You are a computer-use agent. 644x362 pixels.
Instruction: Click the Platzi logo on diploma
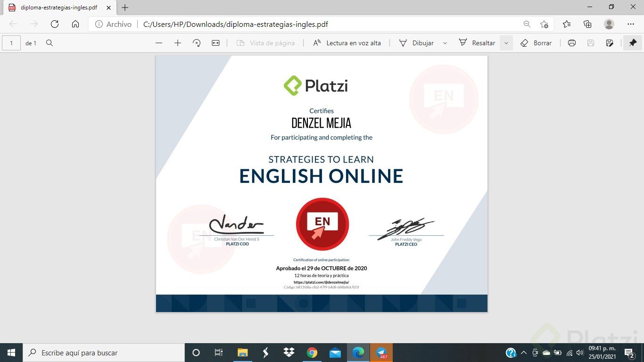(316, 86)
